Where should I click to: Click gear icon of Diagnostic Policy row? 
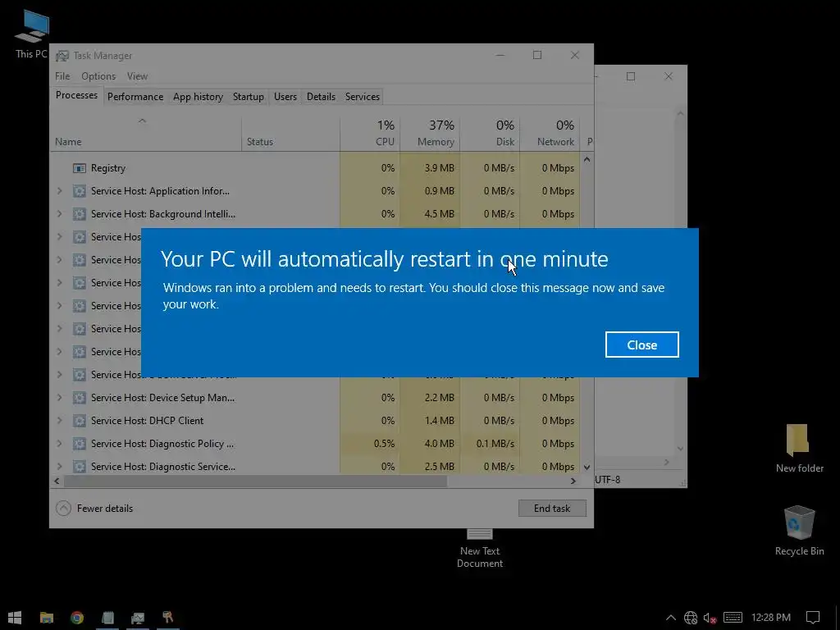click(x=80, y=444)
